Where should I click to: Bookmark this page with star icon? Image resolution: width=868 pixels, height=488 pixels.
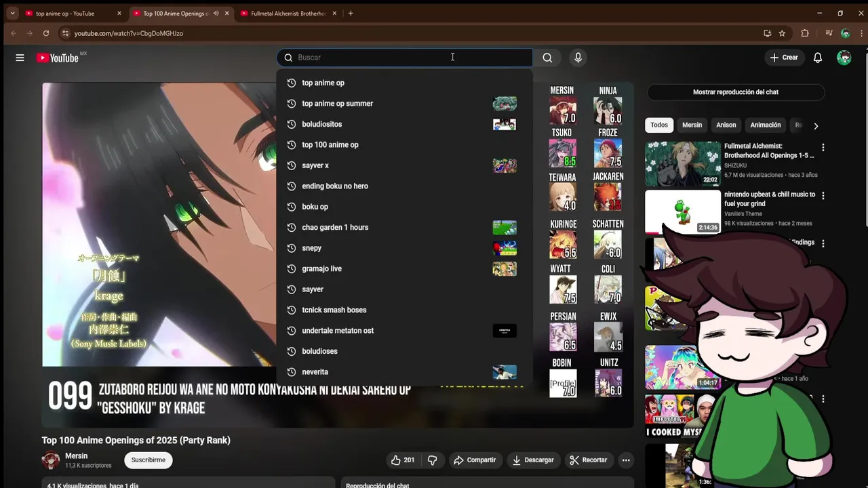(782, 33)
